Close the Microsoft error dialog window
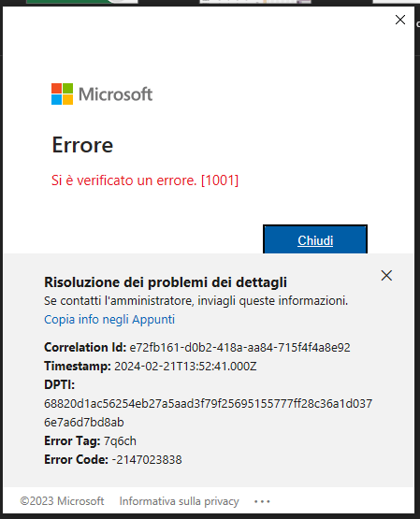This screenshot has width=420, height=519. click(400, 20)
